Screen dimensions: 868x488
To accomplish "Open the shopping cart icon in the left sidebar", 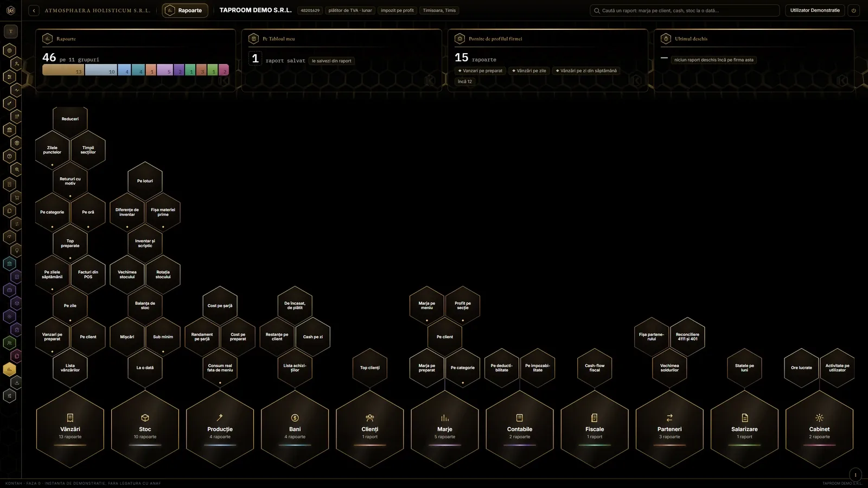I will pyautogui.click(x=17, y=197).
